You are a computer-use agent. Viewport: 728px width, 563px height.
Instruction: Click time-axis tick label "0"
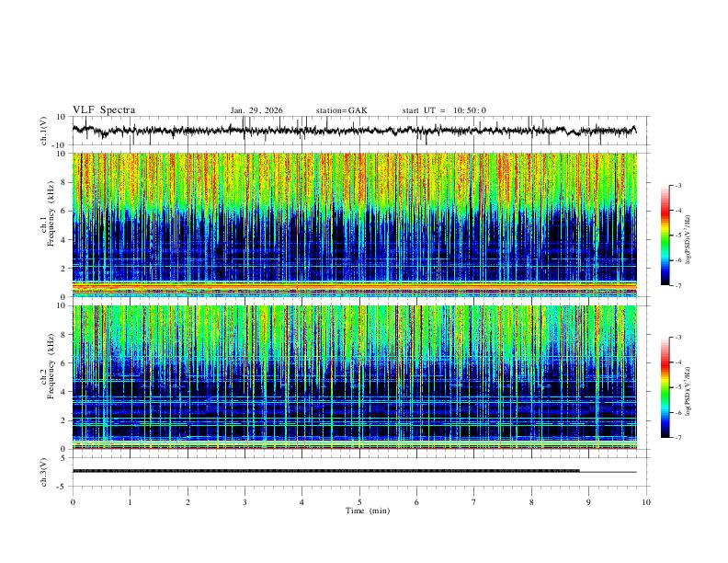coord(73,502)
